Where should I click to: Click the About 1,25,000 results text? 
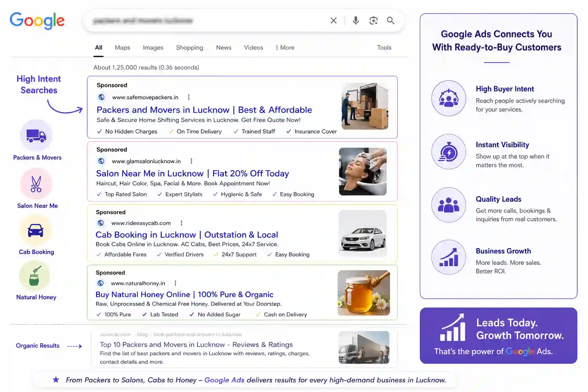(x=146, y=67)
